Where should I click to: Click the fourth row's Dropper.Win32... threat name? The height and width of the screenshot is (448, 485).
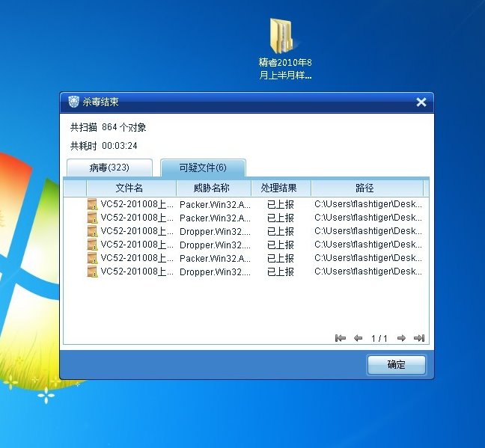click(x=215, y=245)
